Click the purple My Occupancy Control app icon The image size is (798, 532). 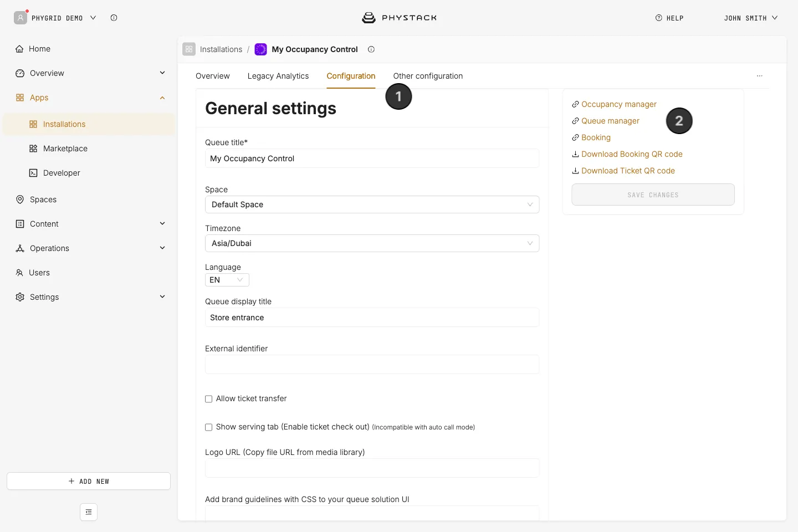point(260,49)
